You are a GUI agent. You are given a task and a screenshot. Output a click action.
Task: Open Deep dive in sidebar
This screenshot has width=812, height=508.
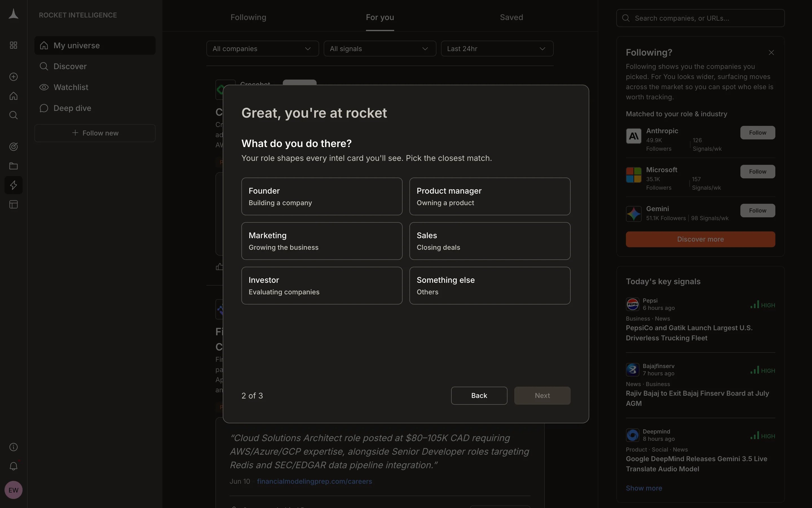[95, 108]
